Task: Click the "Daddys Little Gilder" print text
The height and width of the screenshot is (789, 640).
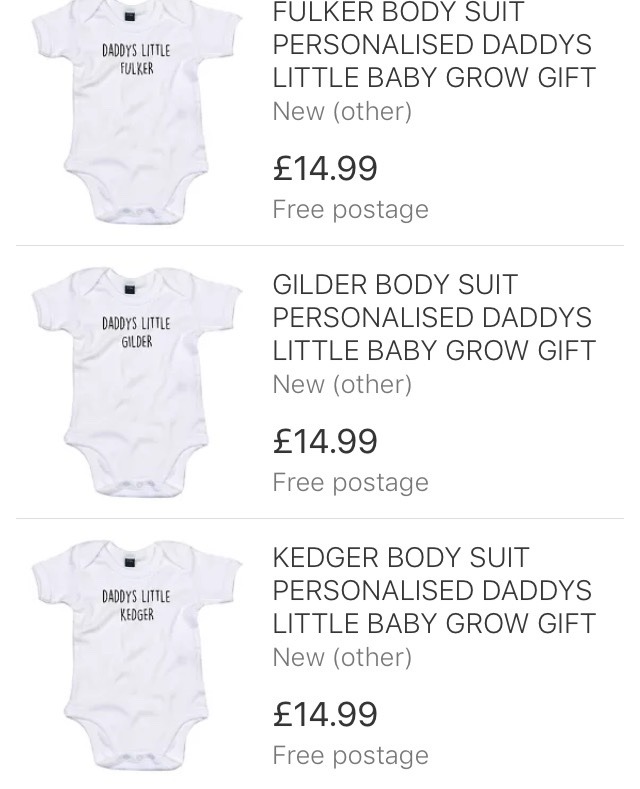Action: (x=136, y=332)
